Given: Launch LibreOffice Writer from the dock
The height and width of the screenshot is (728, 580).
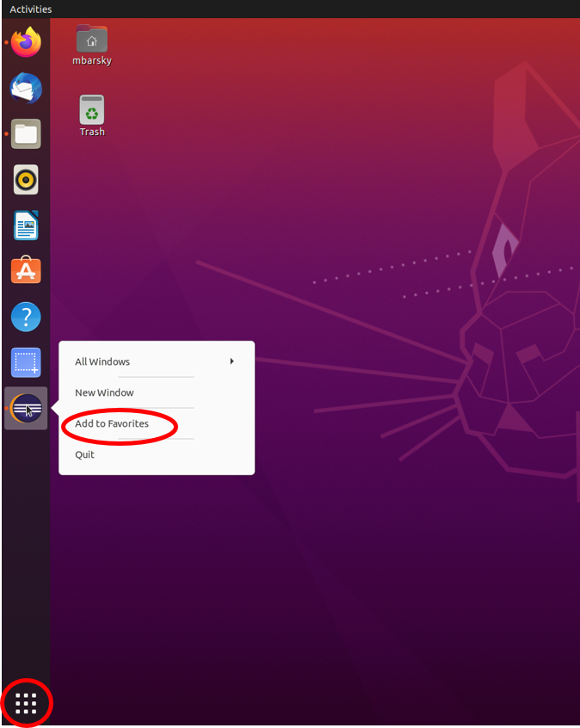Looking at the screenshot, I should point(26,225).
